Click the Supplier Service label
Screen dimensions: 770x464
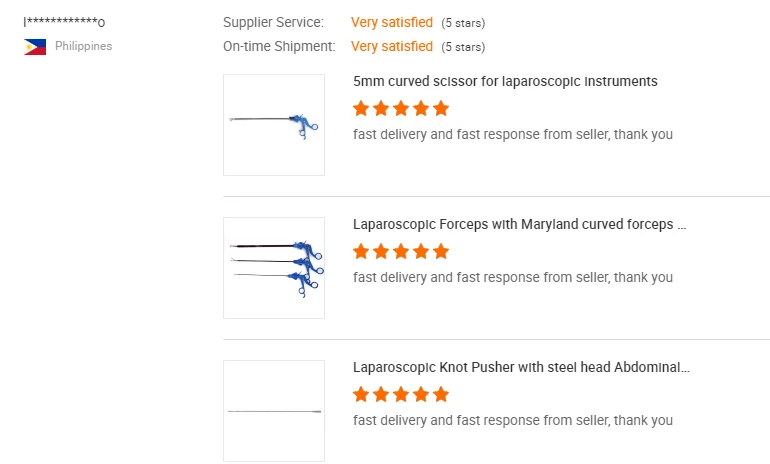point(273,22)
